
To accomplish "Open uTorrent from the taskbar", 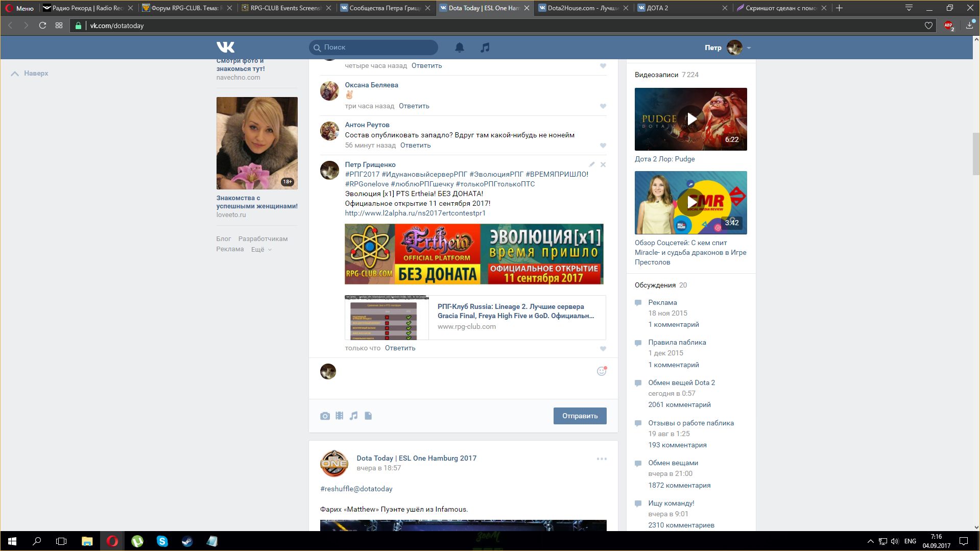I will (x=137, y=541).
